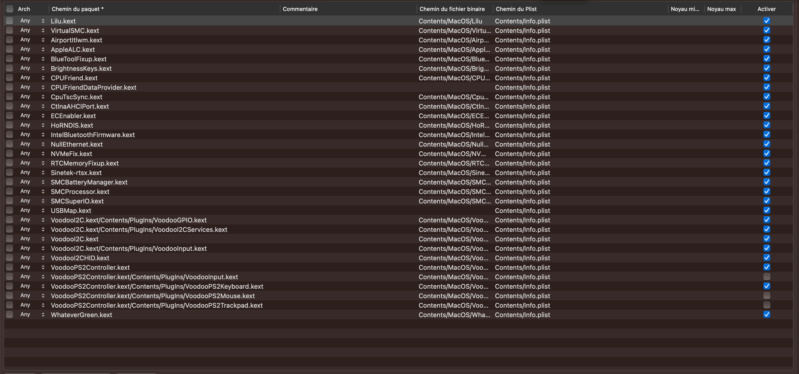Select the row checkbox for Lilu.kext
This screenshot has width=799, height=374.
10,21
